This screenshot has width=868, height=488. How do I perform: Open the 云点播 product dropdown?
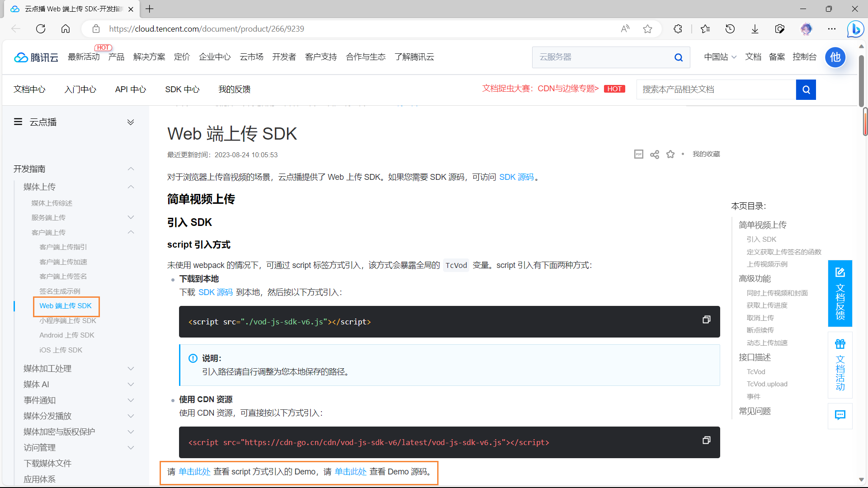click(131, 122)
